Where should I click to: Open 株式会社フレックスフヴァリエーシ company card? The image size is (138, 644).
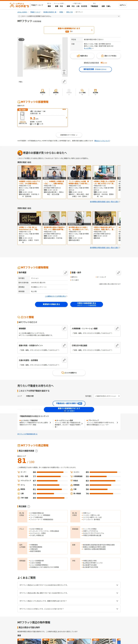point(104,182)
